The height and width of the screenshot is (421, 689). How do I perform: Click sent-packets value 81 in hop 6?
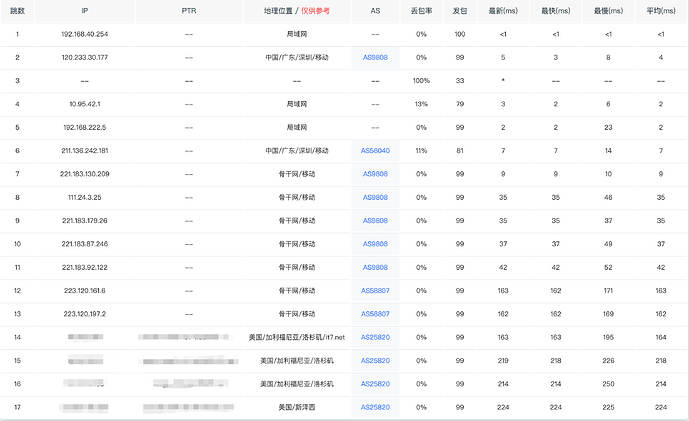[x=460, y=151]
